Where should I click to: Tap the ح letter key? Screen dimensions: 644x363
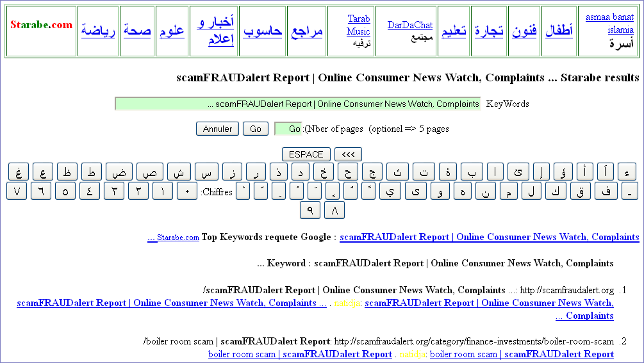(348, 172)
